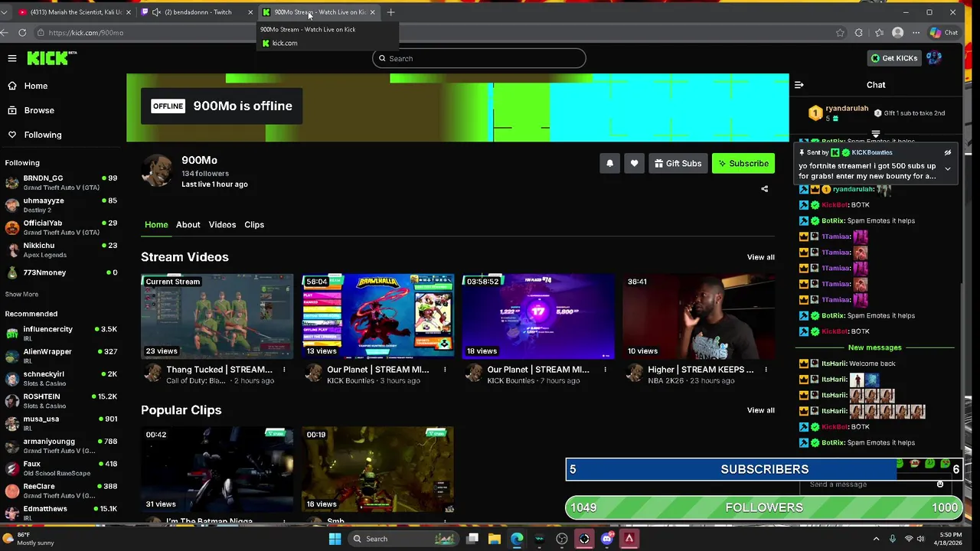Unmute the Twitch tab via speaker icon
980x551 pixels.
click(x=157, y=12)
